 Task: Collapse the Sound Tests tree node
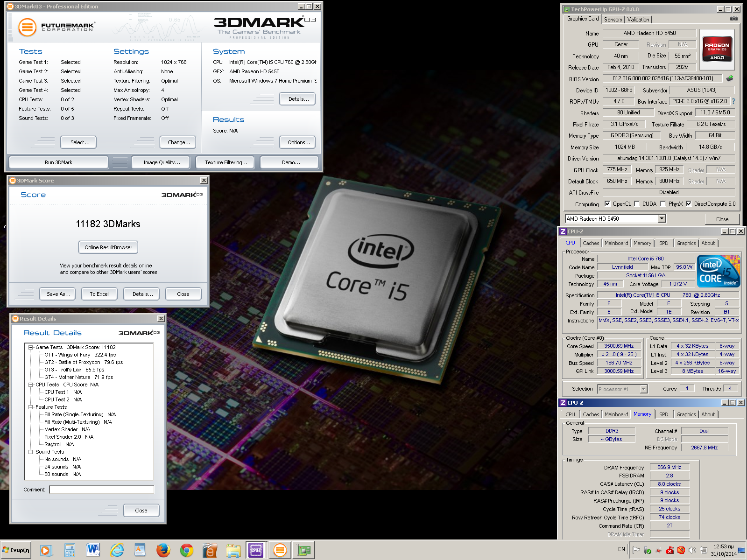coord(31,452)
